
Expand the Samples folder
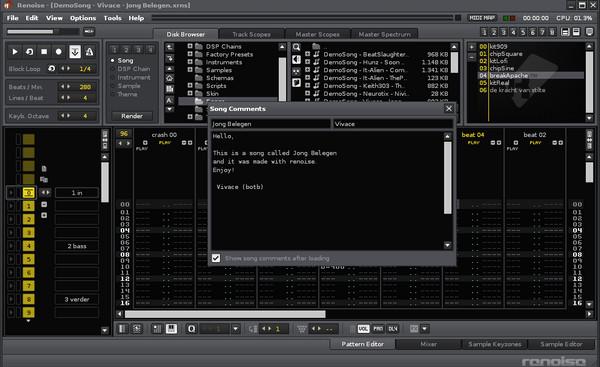[190, 70]
